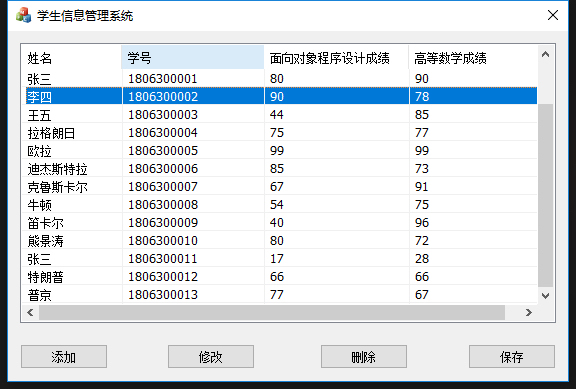
Task: Click the 高等数学成绩 column header
Action: click(x=473, y=58)
